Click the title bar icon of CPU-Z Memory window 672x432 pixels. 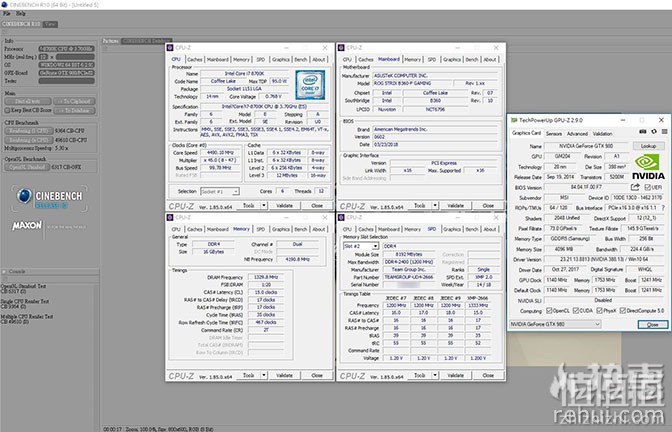point(170,217)
